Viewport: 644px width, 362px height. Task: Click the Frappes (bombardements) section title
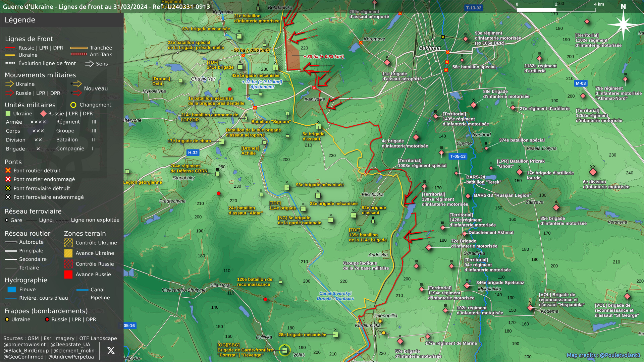(x=46, y=311)
